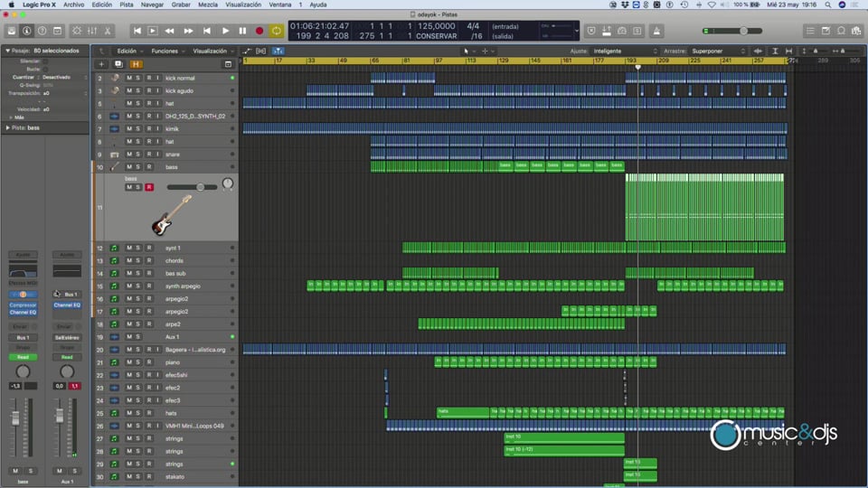Mute the snare track
Image resolution: width=868 pixels, height=488 pixels.
point(129,155)
